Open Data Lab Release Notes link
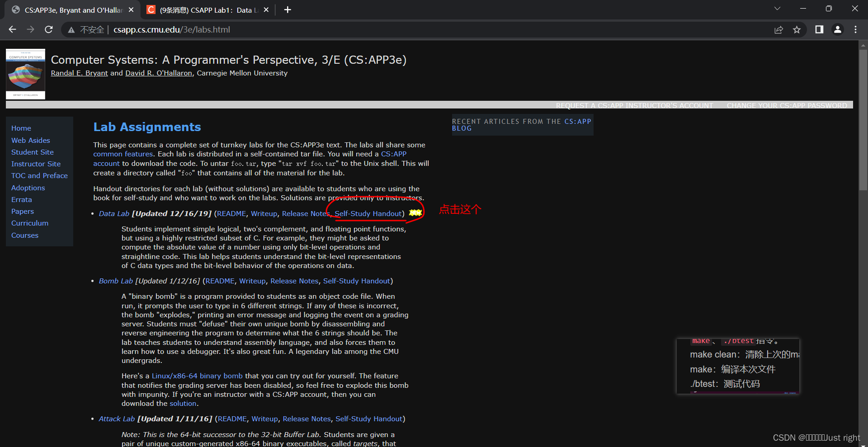Screen dimensions: 868x447 (306, 214)
